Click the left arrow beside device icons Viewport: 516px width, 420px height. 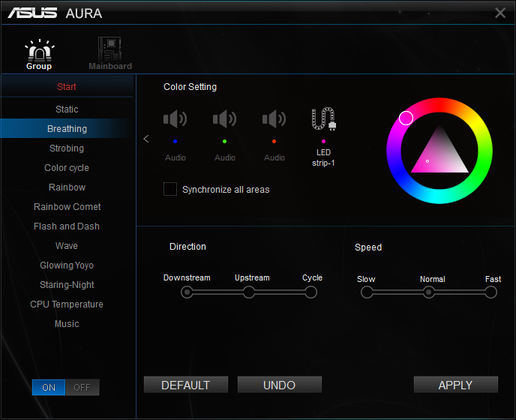coord(146,139)
